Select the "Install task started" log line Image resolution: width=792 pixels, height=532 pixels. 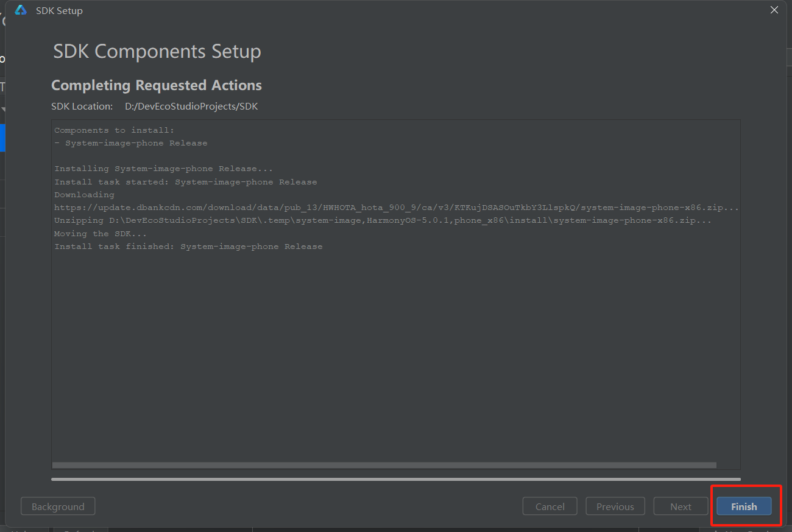click(185, 182)
